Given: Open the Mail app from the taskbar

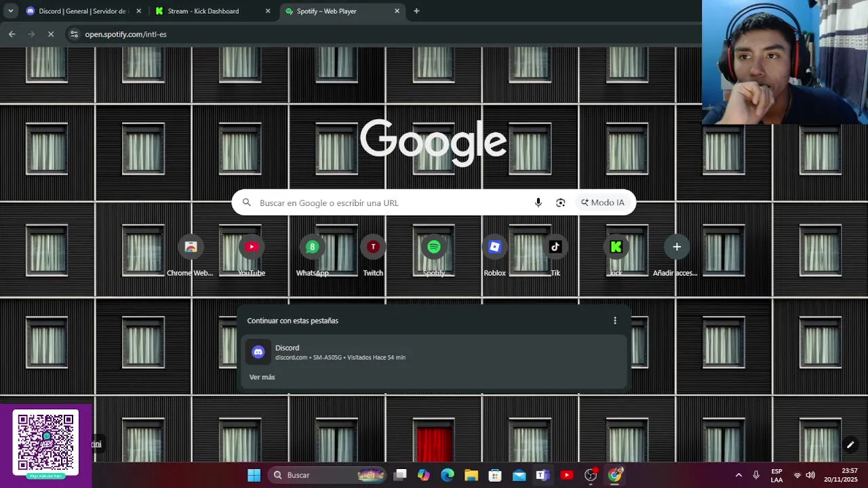Looking at the screenshot, I should point(519,475).
